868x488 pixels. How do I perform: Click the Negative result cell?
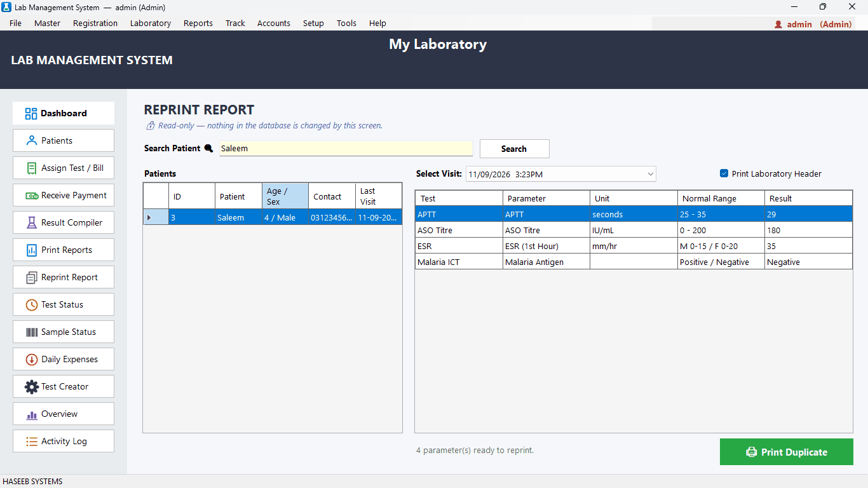808,262
